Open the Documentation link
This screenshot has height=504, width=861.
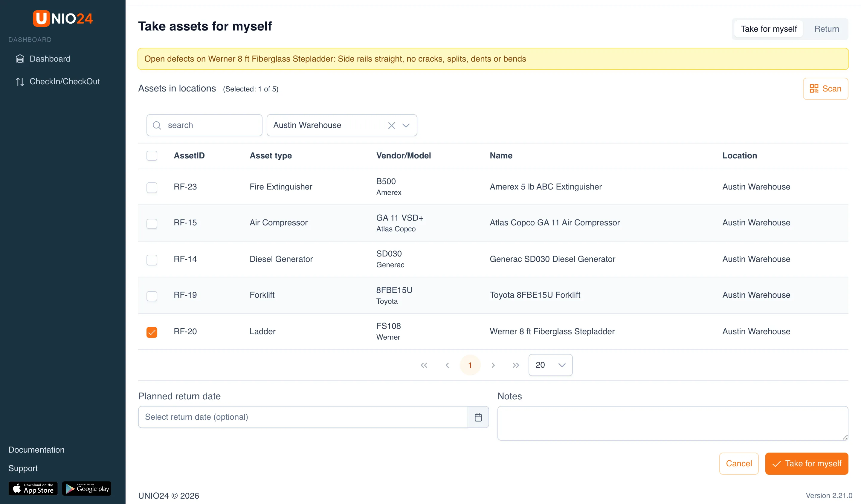(x=36, y=450)
